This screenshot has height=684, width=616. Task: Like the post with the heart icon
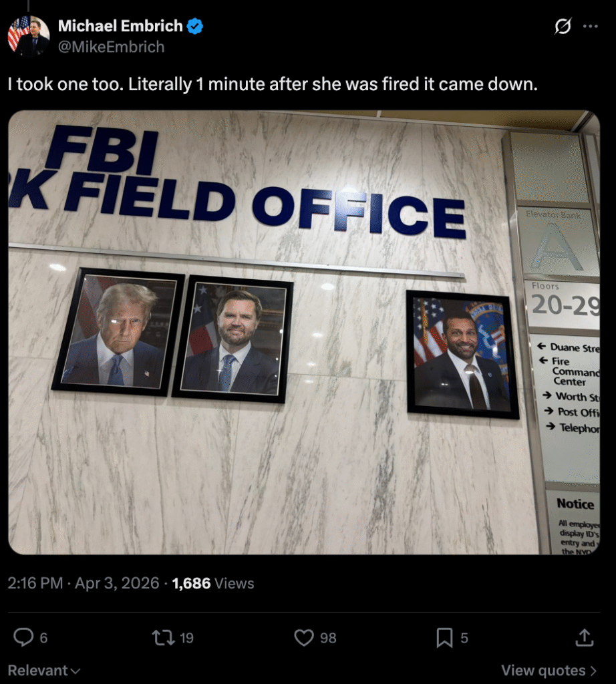(x=305, y=638)
